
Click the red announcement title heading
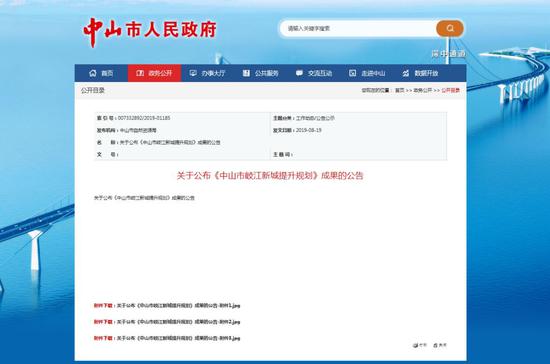(270, 175)
